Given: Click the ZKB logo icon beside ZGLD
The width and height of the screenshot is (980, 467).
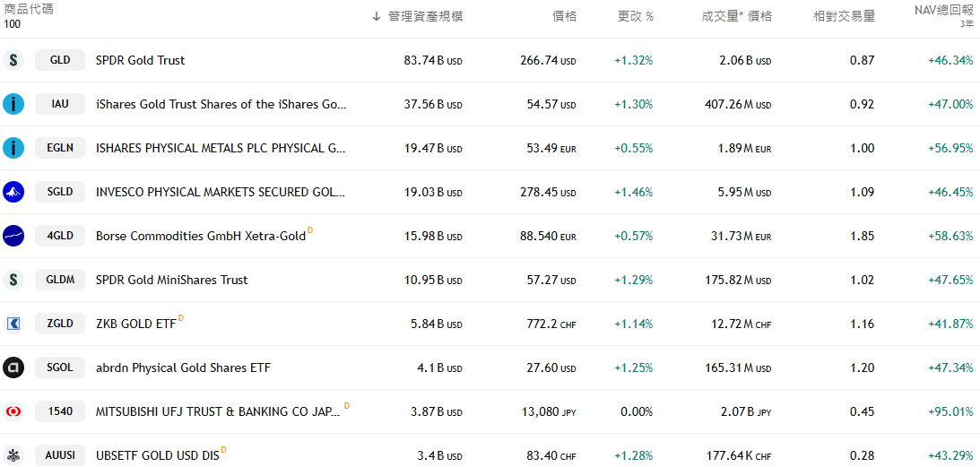Looking at the screenshot, I should (x=13, y=324).
